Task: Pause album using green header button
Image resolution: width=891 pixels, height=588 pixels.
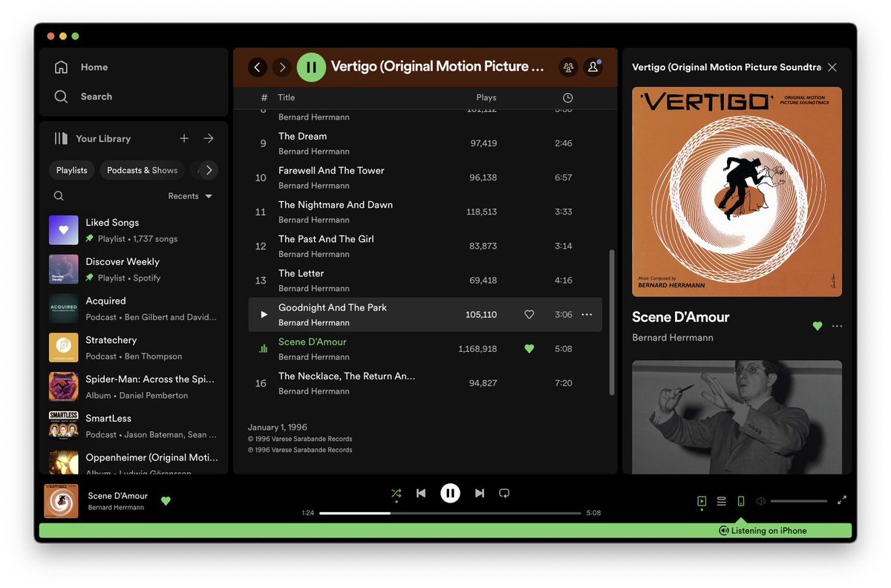Action: pyautogui.click(x=311, y=68)
